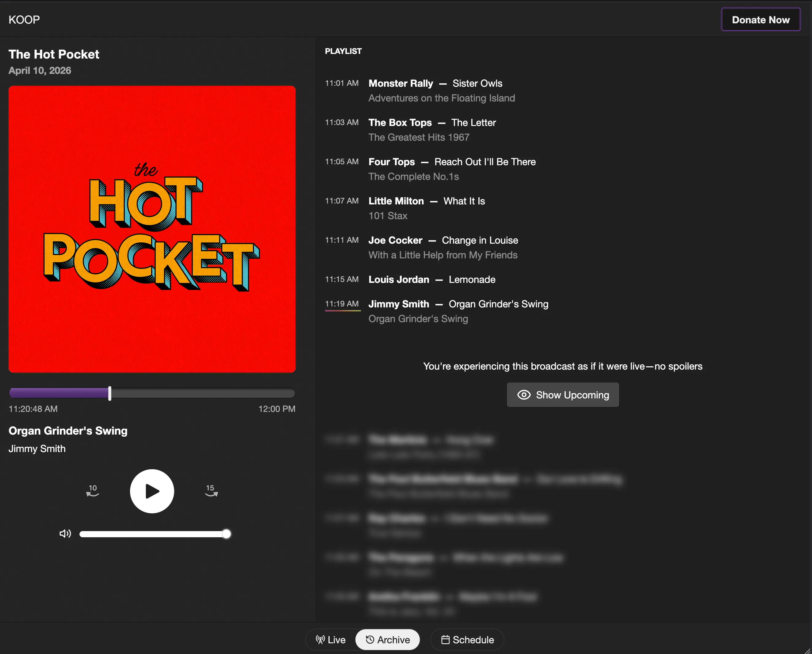Play the archived broadcast
This screenshot has width=812, height=654.
tap(152, 491)
